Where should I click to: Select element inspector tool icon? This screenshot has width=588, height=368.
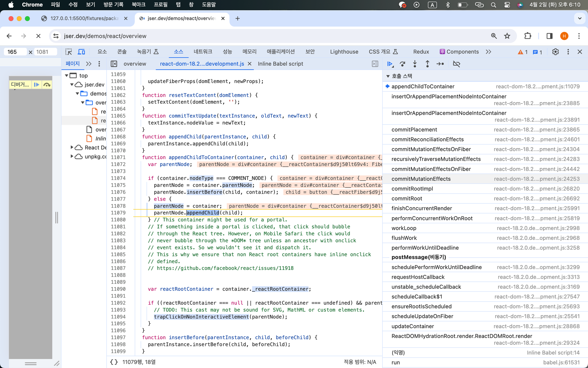(69, 52)
